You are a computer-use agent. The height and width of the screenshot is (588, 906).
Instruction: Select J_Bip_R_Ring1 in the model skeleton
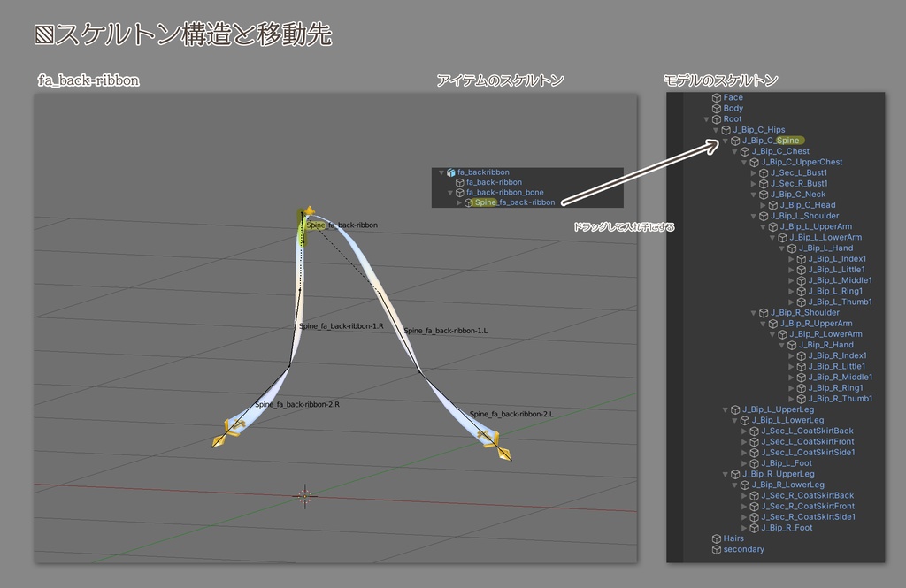[x=835, y=388]
